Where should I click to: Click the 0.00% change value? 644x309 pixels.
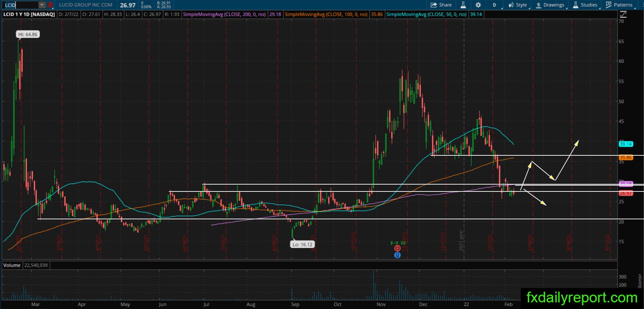tap(146, 7)
